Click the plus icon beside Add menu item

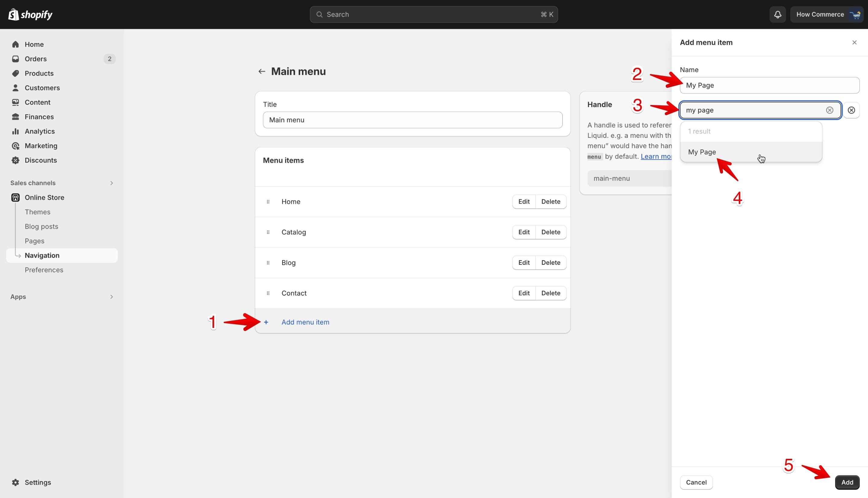coord(266,322)
